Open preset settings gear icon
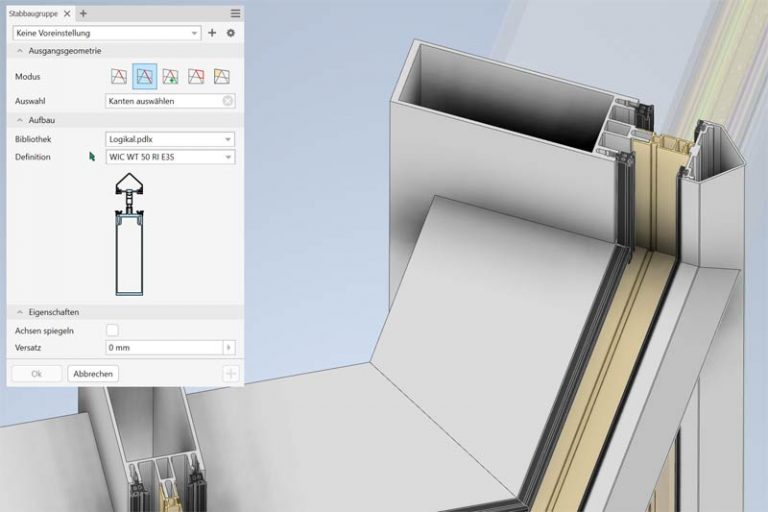The height and width of the screenshot is (512, 768). (x=230, y=33)
